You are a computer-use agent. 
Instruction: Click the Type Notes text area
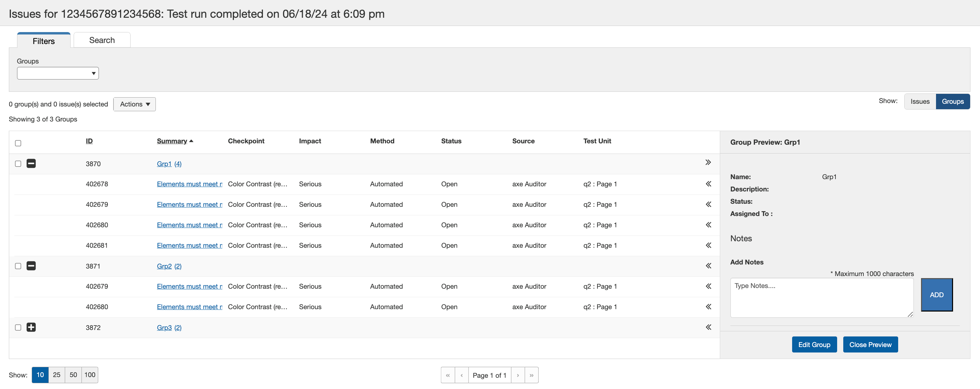821,297
